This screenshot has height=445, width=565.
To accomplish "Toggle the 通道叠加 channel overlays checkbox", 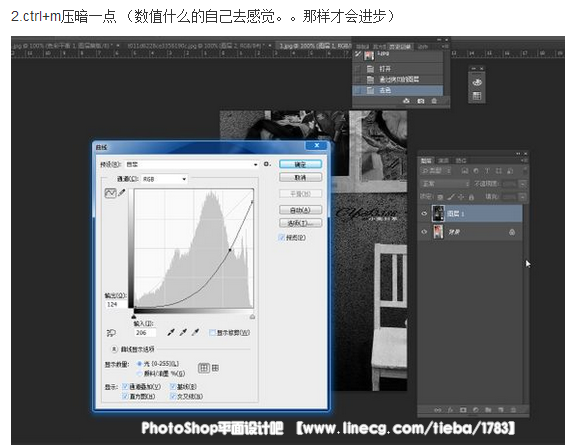I will click(125, 387).
